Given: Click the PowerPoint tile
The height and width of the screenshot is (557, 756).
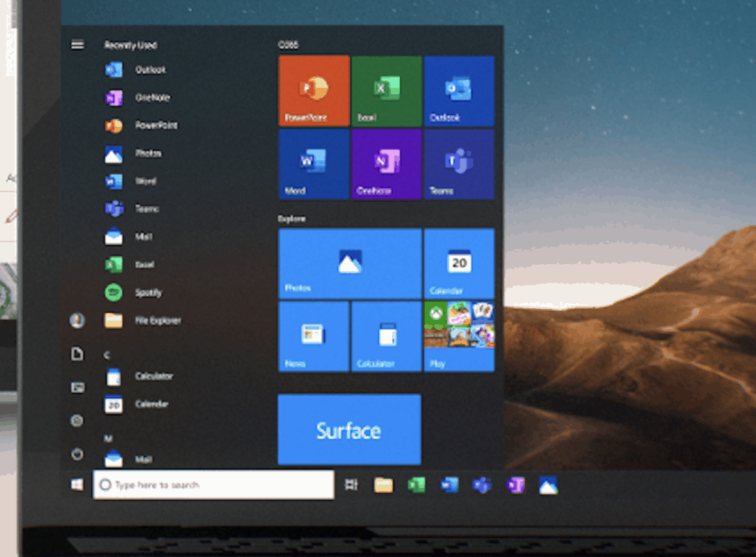Looking at the screenshot, I should click(x=314, y=91).
